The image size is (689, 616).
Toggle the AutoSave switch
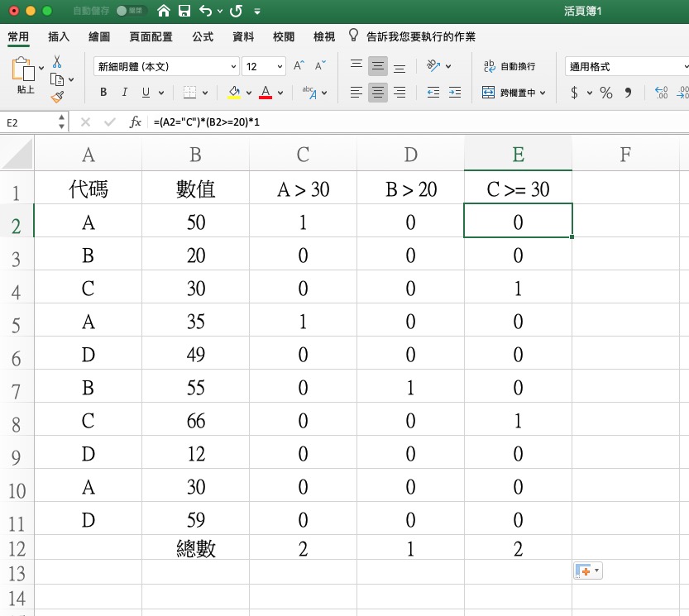[x=127, y=12]
